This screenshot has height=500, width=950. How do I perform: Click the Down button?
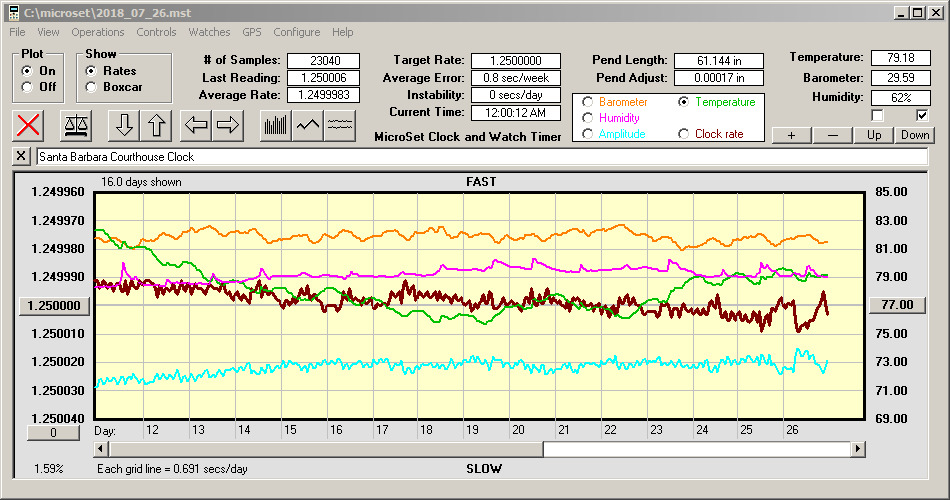point(915,135)
